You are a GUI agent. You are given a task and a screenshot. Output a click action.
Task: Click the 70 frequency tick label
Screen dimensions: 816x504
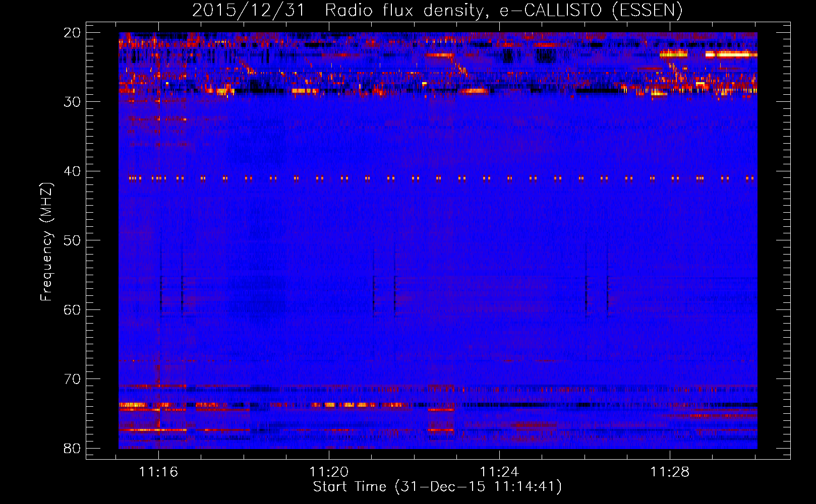(73, 379)
